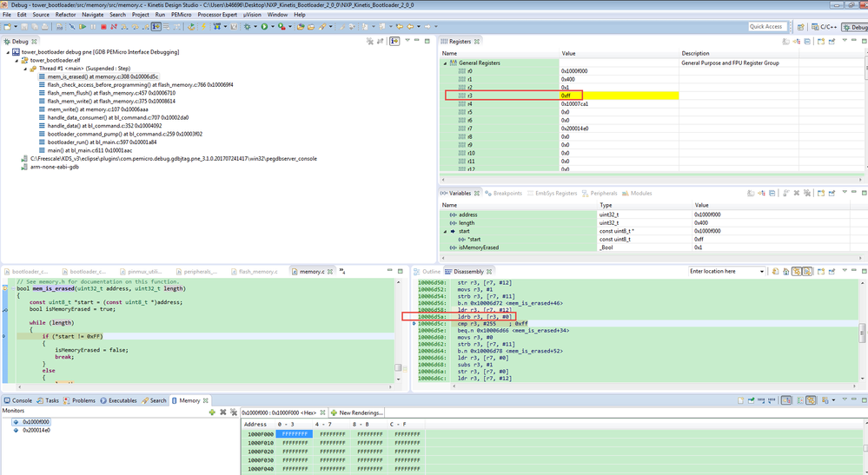Click Remove Memory Monitor X icon

click(223, 412)
